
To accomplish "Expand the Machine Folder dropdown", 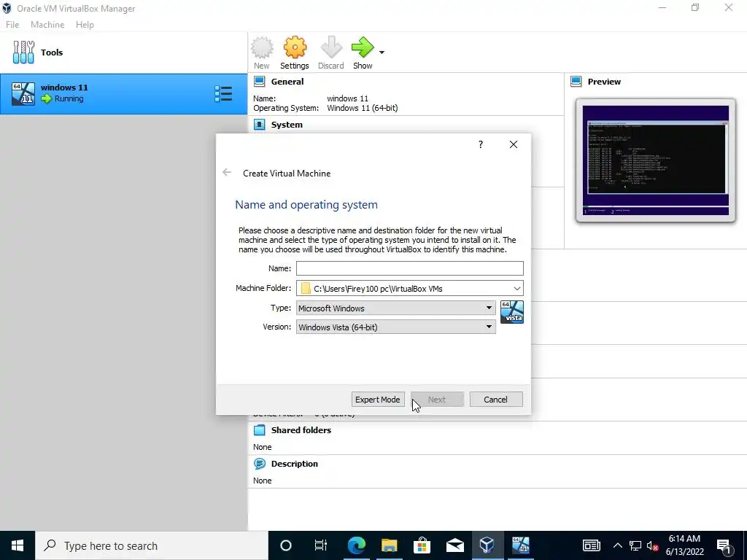I will [x=517, y=289].
